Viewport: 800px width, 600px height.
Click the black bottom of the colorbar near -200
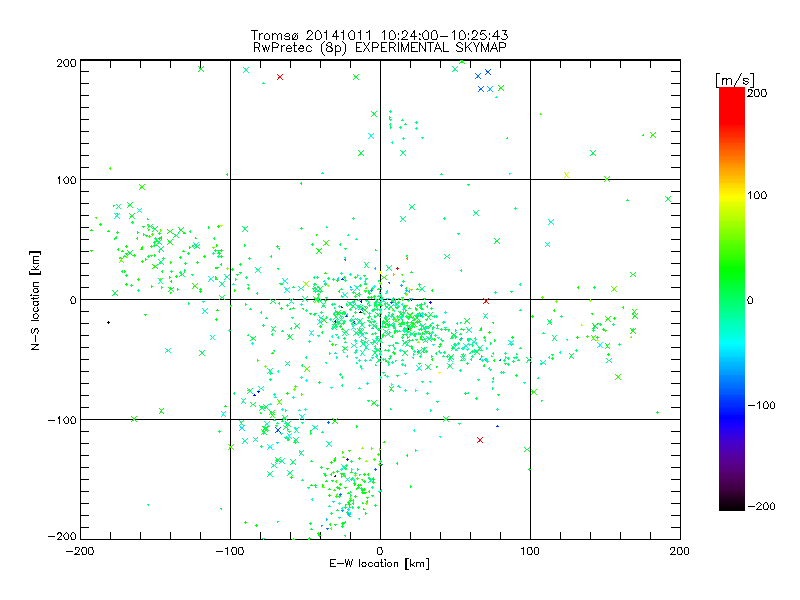[732, 504]
